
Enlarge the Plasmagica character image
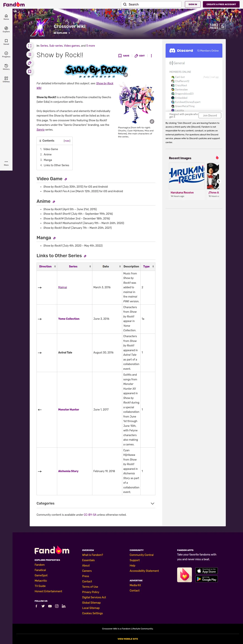point(152,121)
